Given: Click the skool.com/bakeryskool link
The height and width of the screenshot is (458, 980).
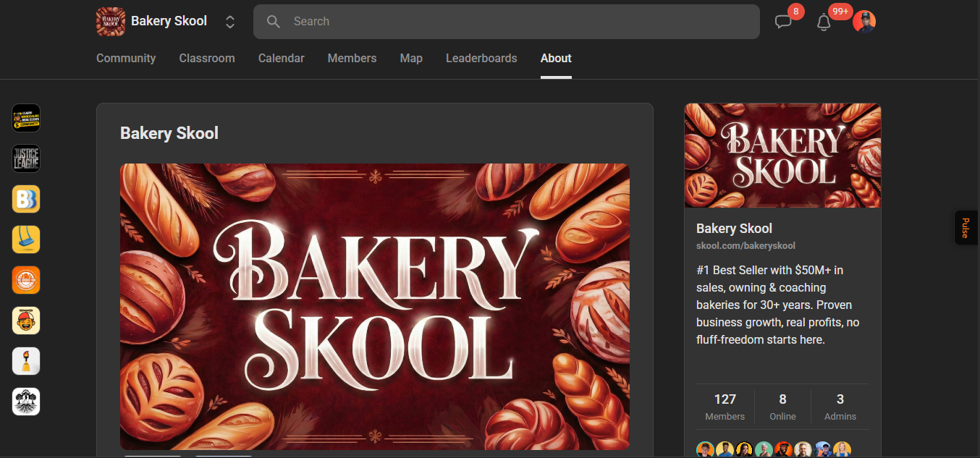Looking at the screenshot, I should 745,246.
